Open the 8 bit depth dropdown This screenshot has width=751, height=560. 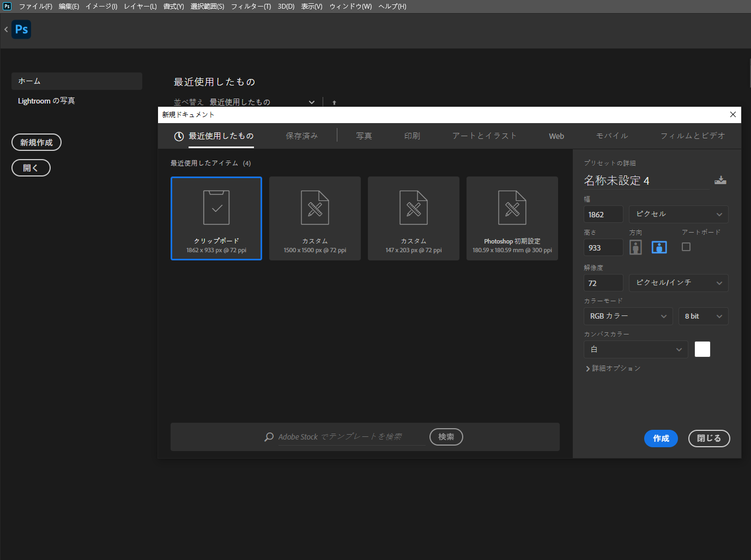[x=703, y=316]
